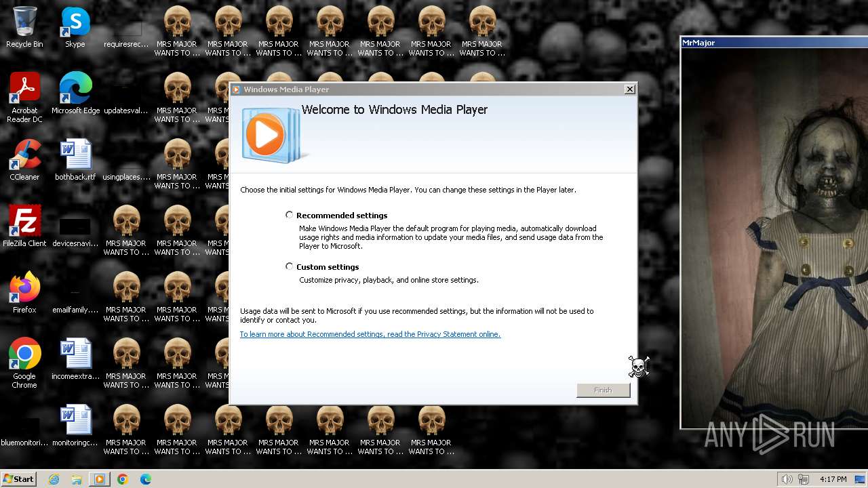Open the Recycle Bin desktop icon

coord(24,28)
